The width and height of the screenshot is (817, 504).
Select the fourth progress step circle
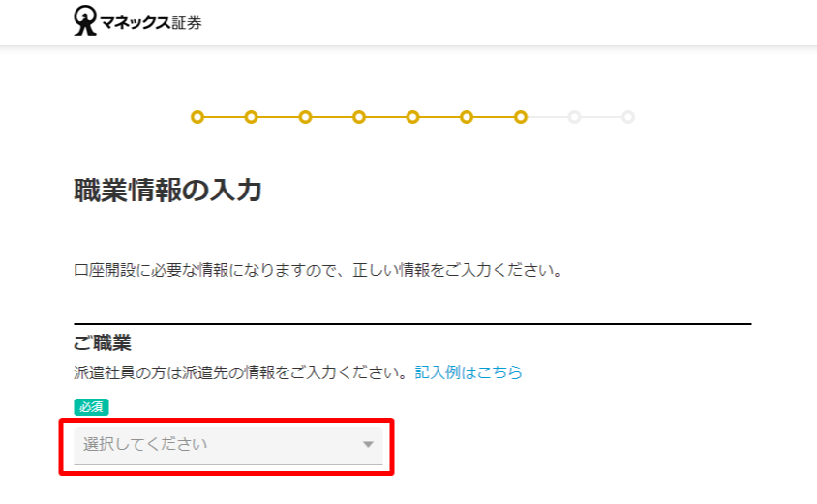359,117
